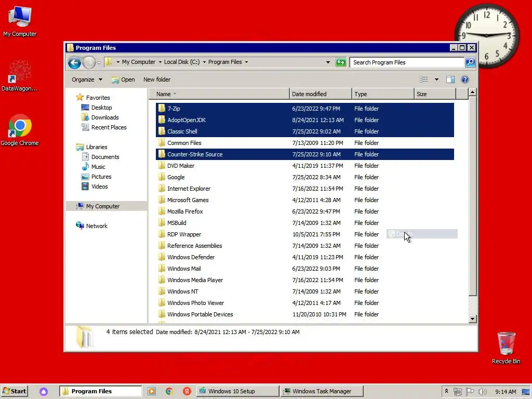Focus the Search Program Files field
This screenshot has height=399, width=532.
pos(407,62)
